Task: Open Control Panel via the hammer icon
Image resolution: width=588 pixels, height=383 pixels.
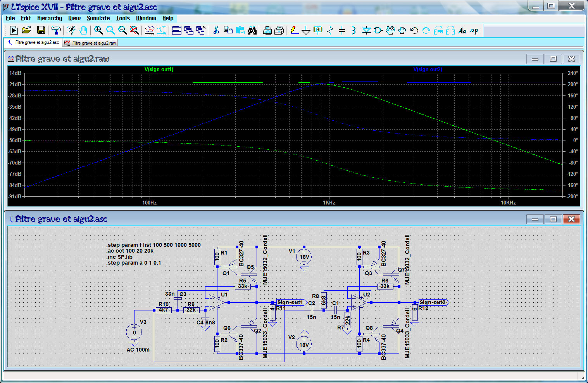Action: [x=56, y=30]
